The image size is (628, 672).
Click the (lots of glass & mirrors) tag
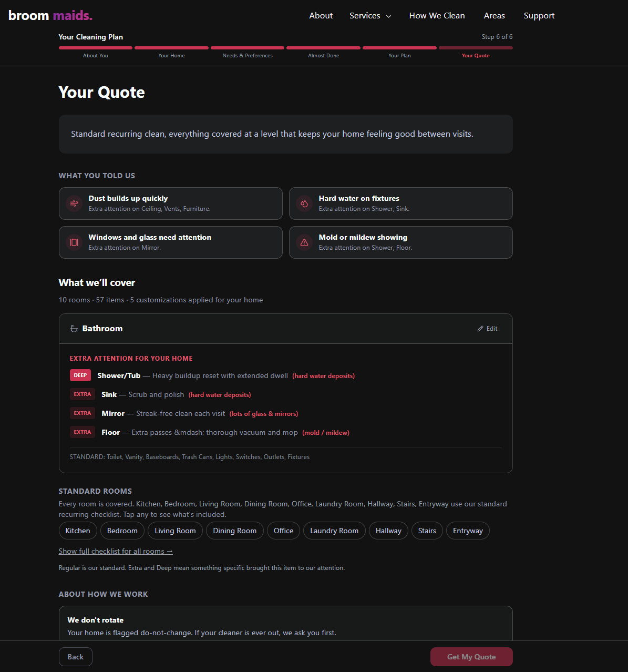pos(264,414)
